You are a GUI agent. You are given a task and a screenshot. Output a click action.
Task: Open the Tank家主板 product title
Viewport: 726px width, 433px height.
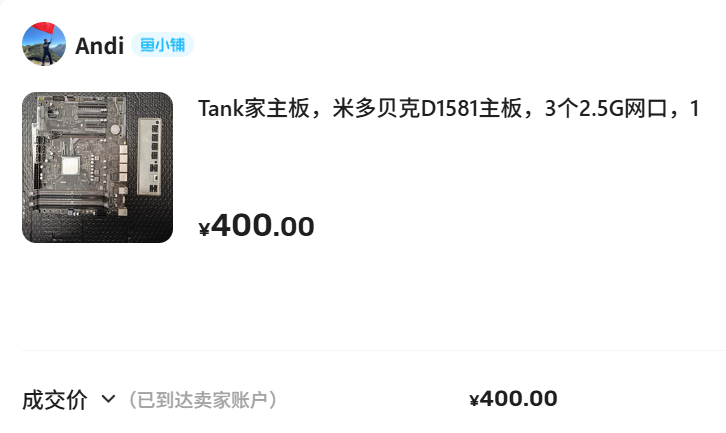tap(448, 109)
